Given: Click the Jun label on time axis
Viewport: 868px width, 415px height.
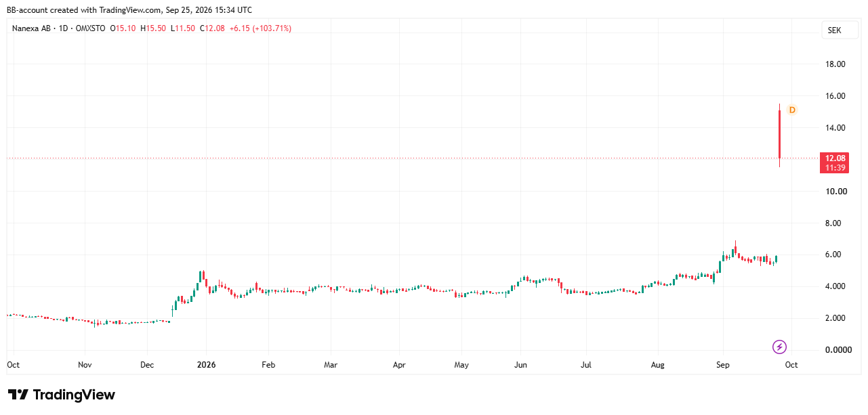Looking at the screenshot, I should [x=520, y=364].
